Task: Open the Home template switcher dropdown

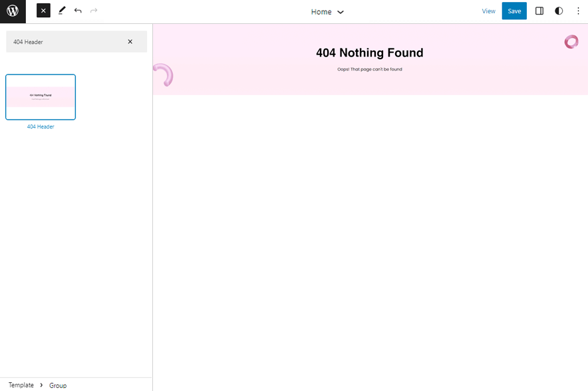Action: [x=328, y=11]
